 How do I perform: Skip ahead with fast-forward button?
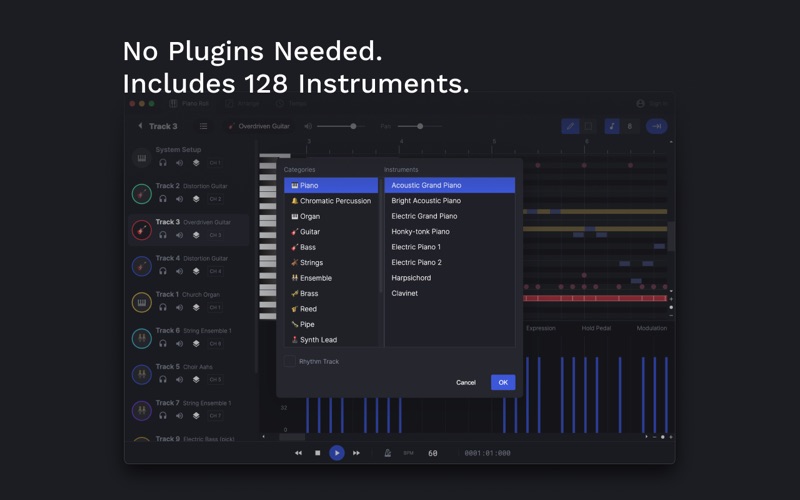[x=356, y=453]
